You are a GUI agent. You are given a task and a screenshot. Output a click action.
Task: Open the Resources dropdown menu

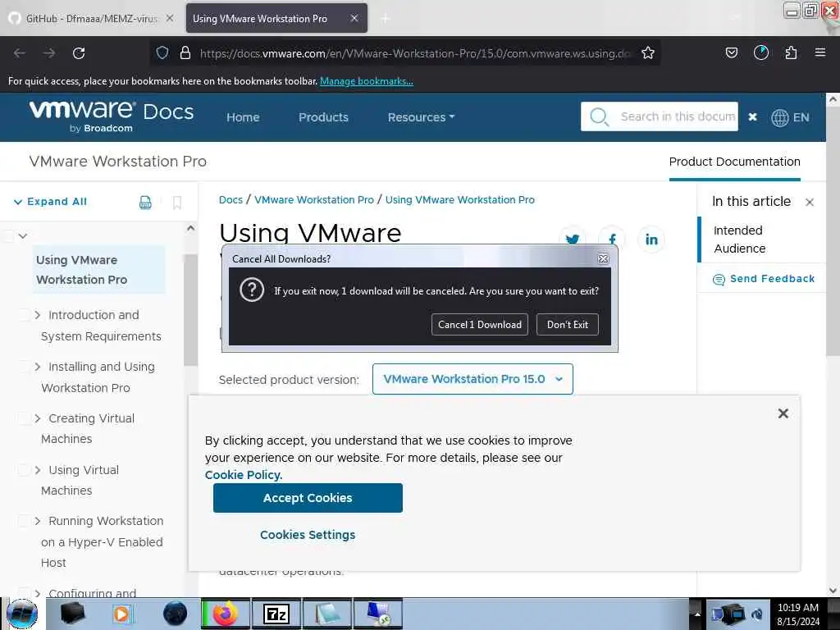click(x=421, y=117)
